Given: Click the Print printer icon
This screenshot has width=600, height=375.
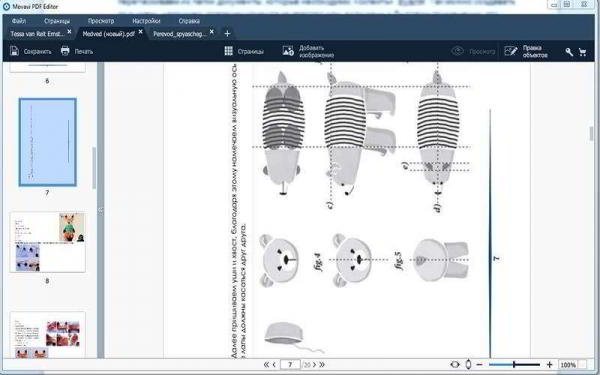Looking at the screenshot, I should coord(65,51).
